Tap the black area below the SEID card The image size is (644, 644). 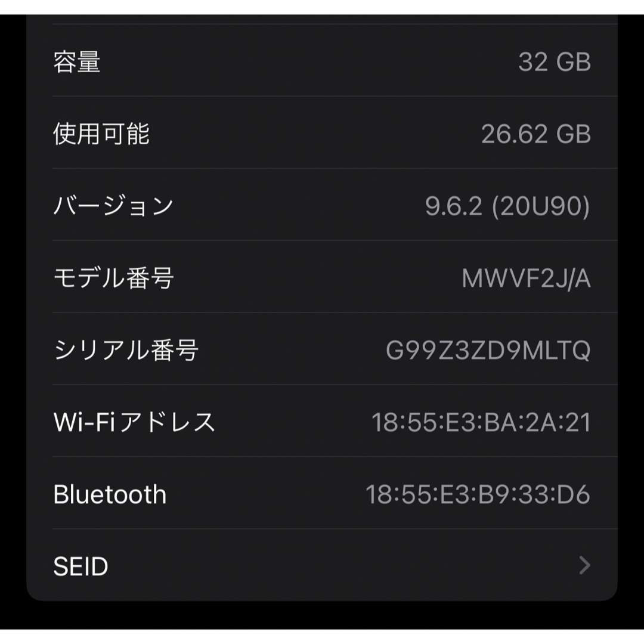click(322, 615)
